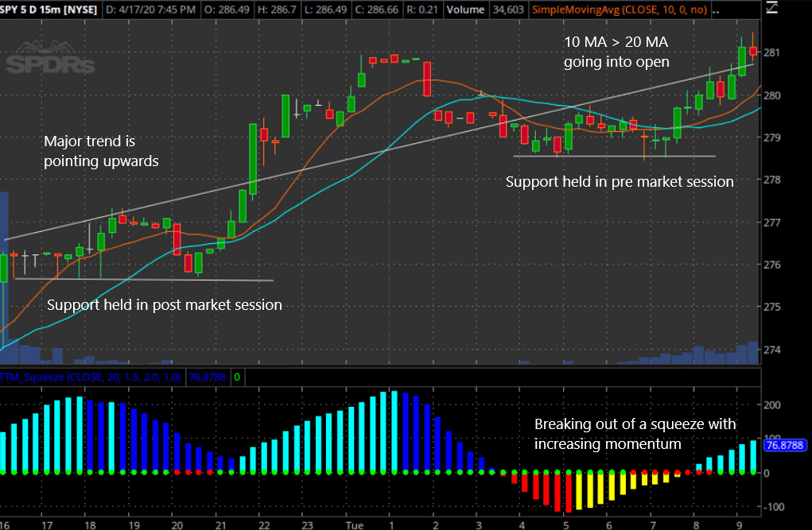
Task: Click the 200 label on the squeeze axis
Action: 772,404
